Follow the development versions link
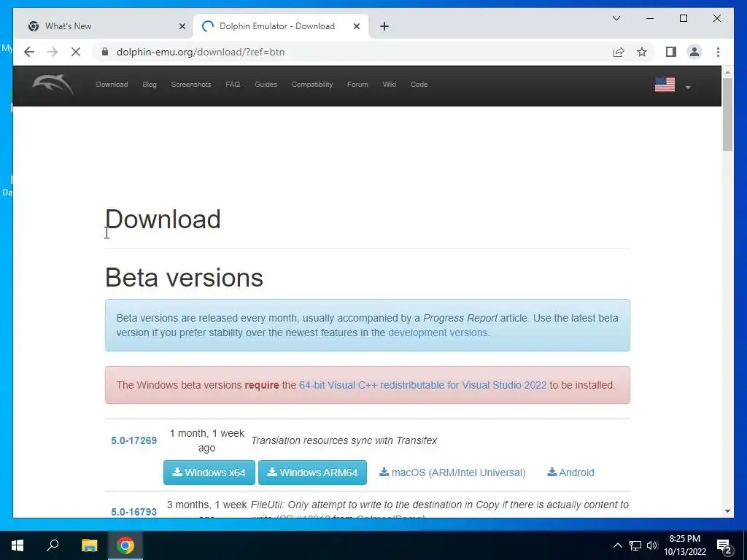Screen dimensions: 747x560 tap(438, 332)
